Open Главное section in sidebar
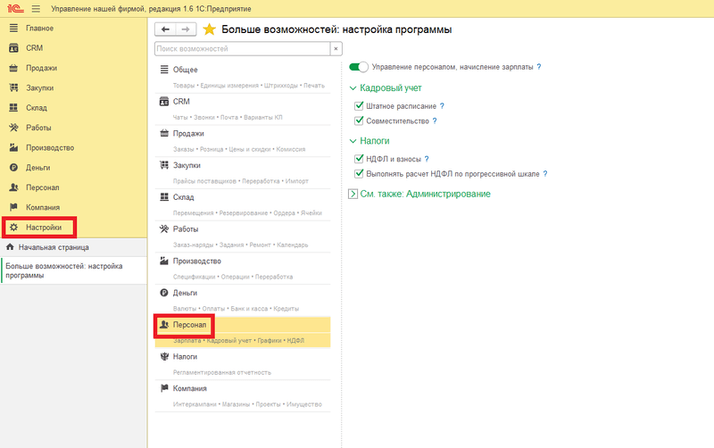This screenshot has width=714, height=448. (x=40, y=28)
